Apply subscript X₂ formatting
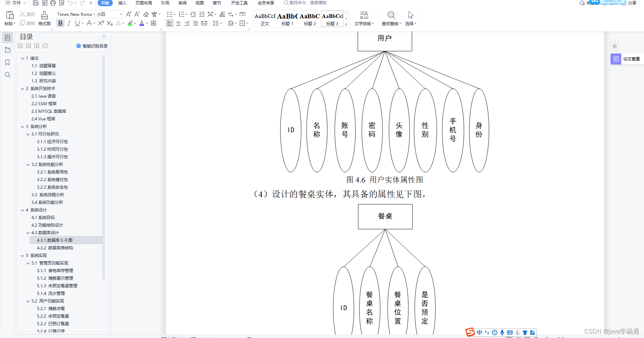Viewport: 644px width, 338px height. (x=110, y=23)
